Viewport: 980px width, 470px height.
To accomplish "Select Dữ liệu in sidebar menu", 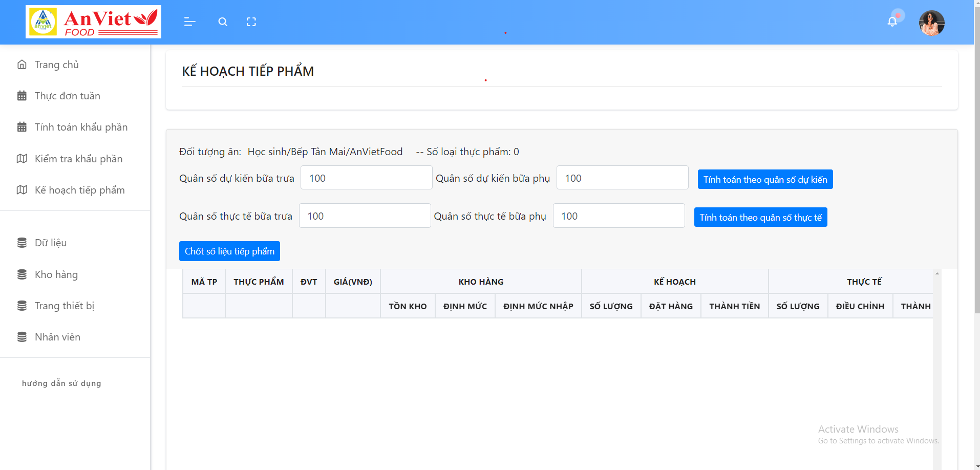I will (50, 243).
